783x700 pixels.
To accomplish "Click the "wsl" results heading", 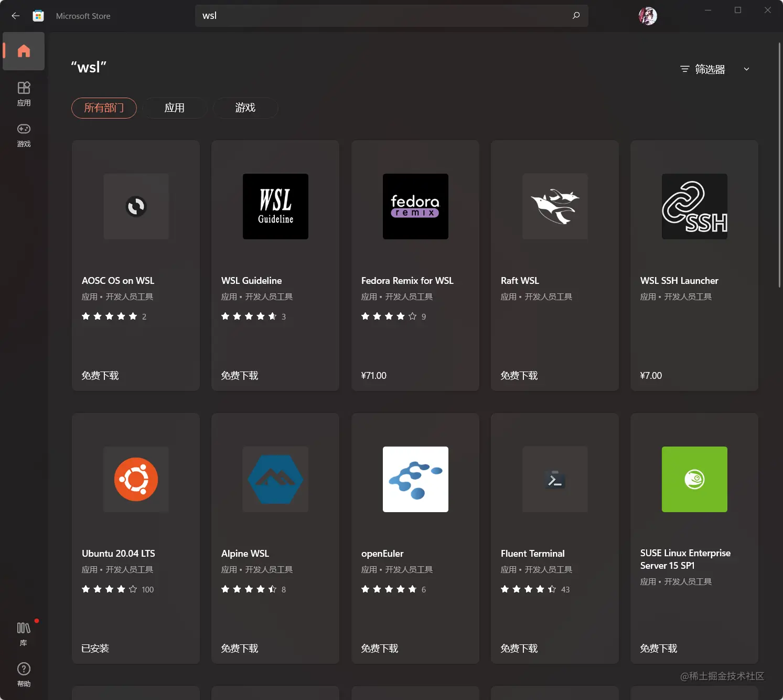I will coord(89,67).
